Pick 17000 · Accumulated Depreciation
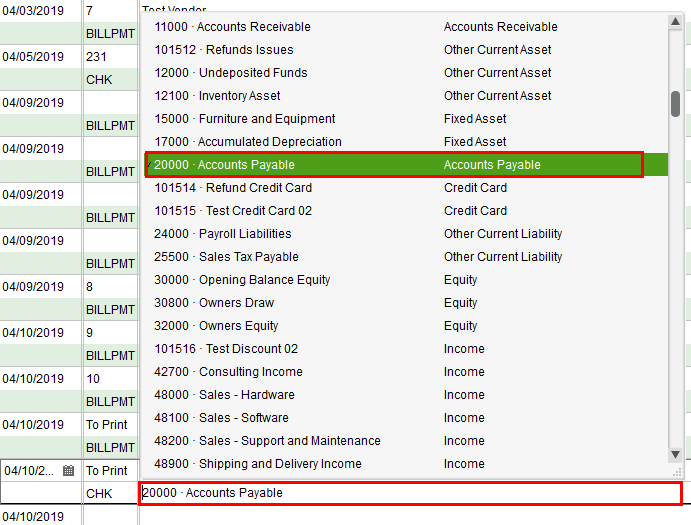Image resolution: width=691 pixels, height=525 pixels. tap(406, 141)
